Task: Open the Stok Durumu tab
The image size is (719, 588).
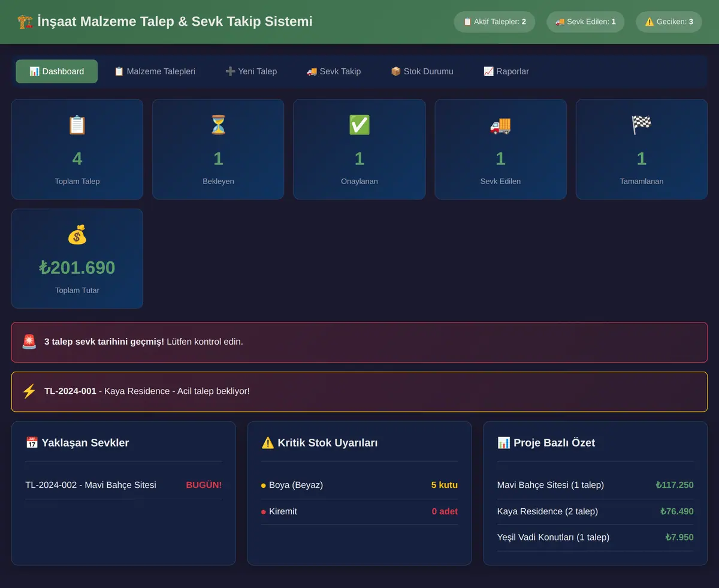Action: click(x=422, y=71)
